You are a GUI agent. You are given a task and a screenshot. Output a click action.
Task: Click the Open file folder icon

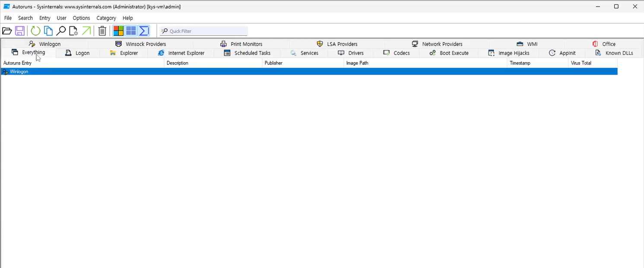[7, 31]
